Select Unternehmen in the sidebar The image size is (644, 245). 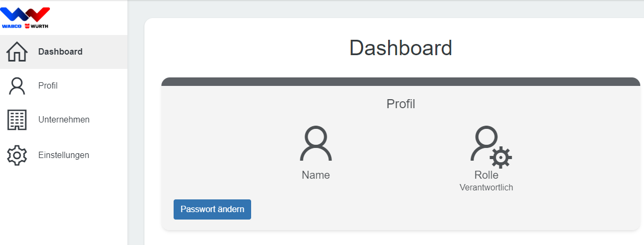[x=64, y=120]
